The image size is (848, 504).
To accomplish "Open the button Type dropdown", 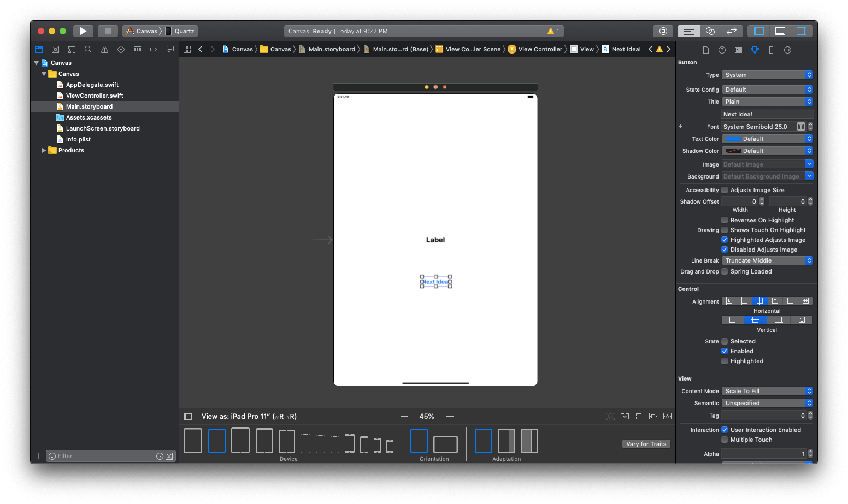I will (x=767, y=75).
